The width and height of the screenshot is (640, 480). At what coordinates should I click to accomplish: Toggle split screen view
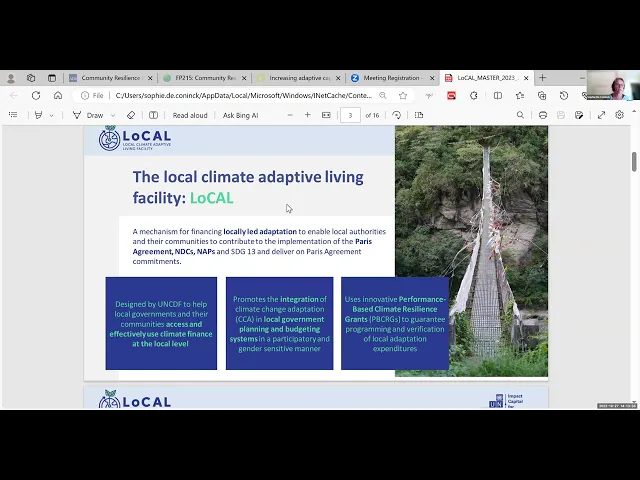(x=498, y=96)
